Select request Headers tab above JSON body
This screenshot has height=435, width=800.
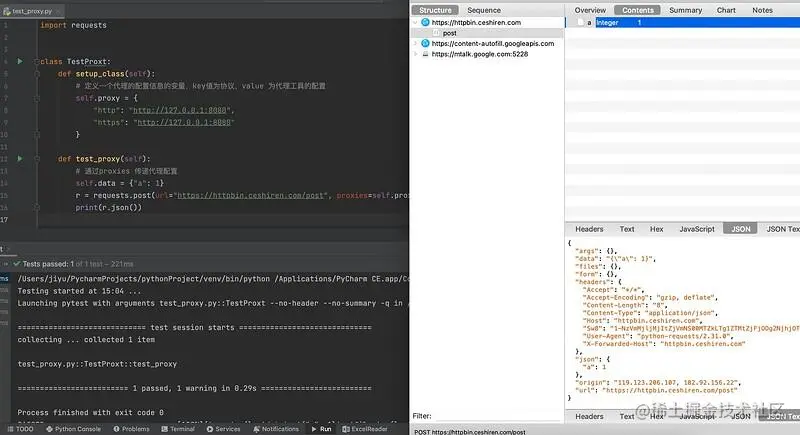click(x=589, y=229)
